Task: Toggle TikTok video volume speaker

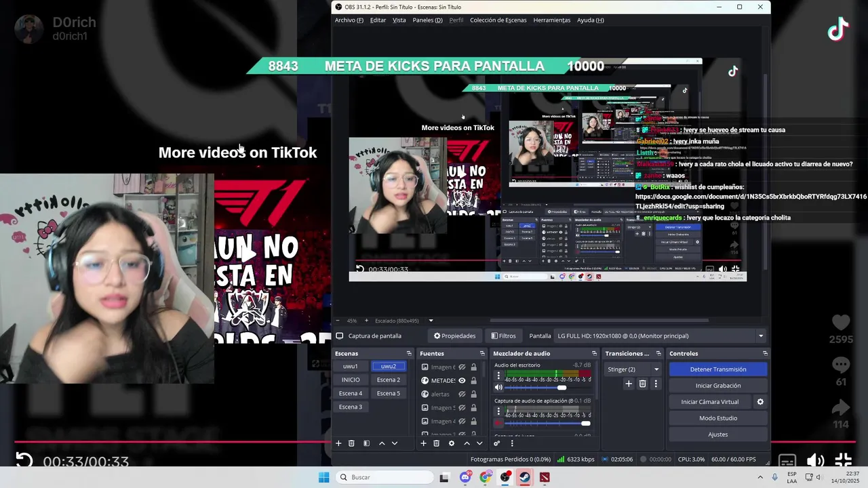Action: click(816, 462)
